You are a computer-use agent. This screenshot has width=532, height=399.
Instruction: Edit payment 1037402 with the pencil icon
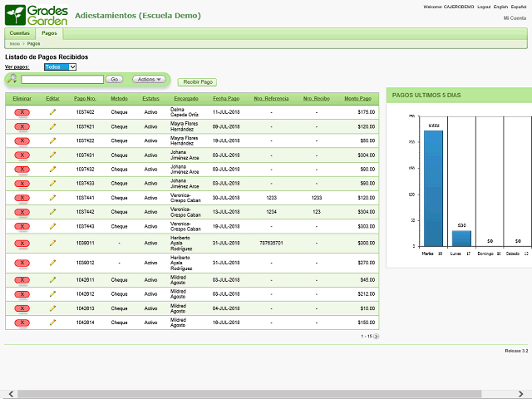pos(52,112)
